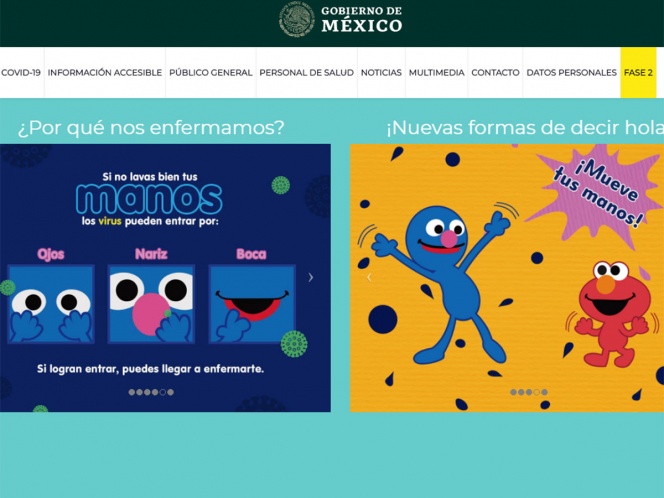Click the yellow Fase 2 tab
664x498 pixels.
click(x=638, y=72)
